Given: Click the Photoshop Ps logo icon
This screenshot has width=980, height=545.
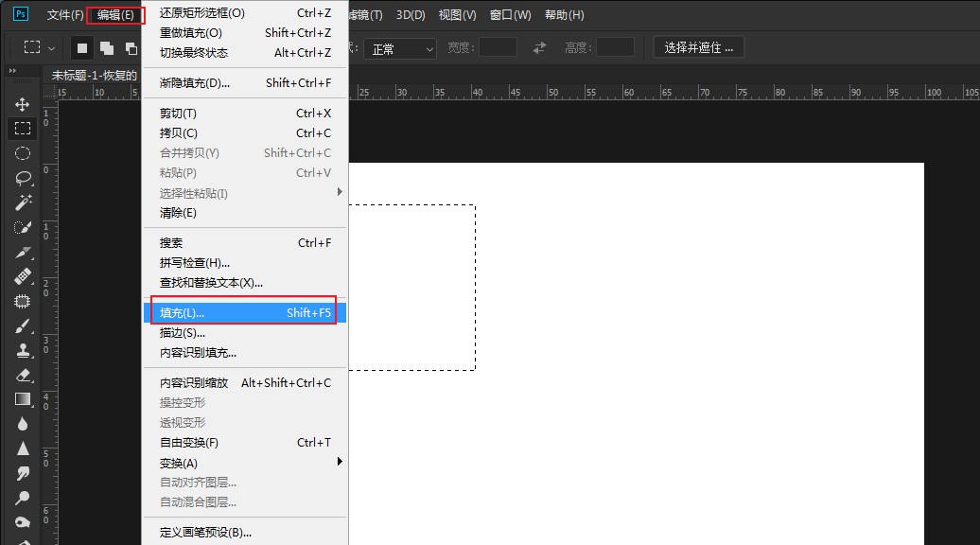Looking at the screenshot, I should pyautogui.click(x=21, y=14).
